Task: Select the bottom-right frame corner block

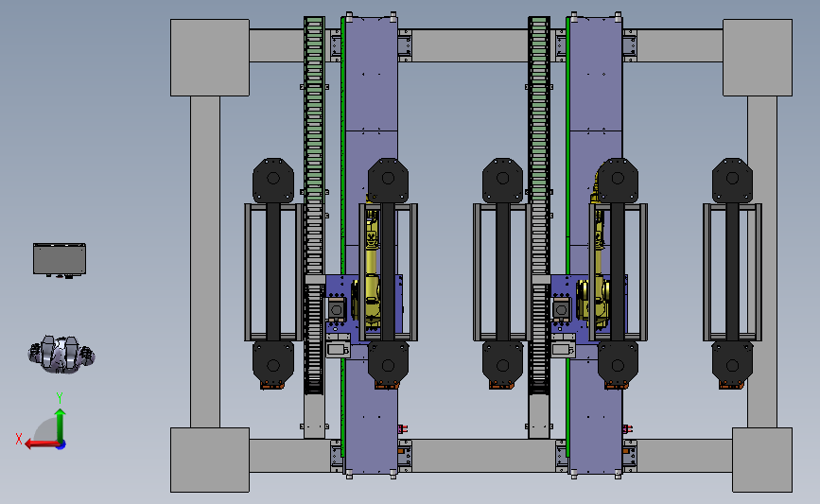Action: (x=762, y=460)
